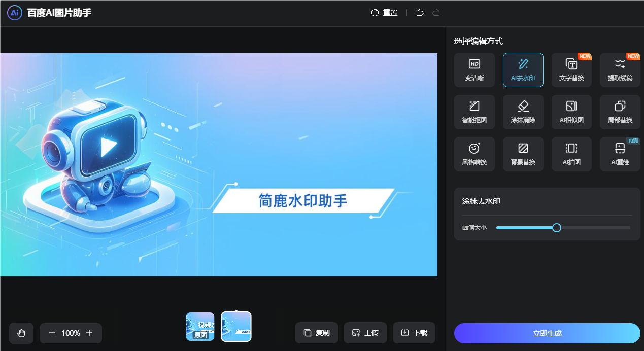Adjust the 画笔大小 brush size slider
The height and width of the screenshot is (351, 644).
coord(557,228)
